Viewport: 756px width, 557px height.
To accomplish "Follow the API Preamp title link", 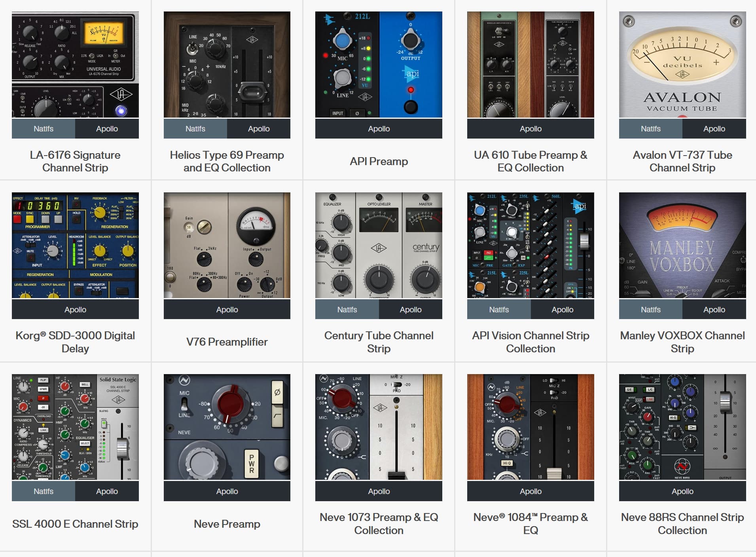I will click(379, 161).
